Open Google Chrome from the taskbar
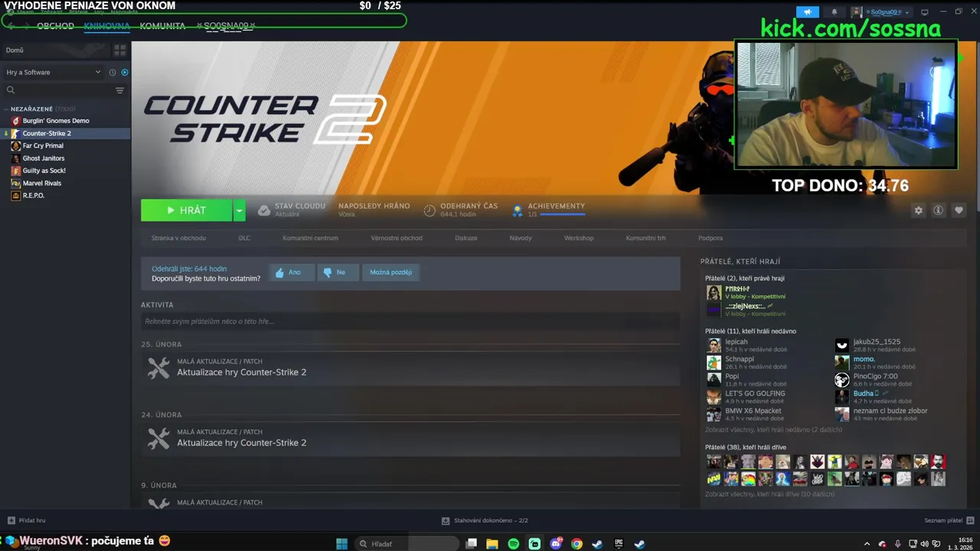Image resolution: width=980 pixels, height=551 pixels. [x=577, y=544]
